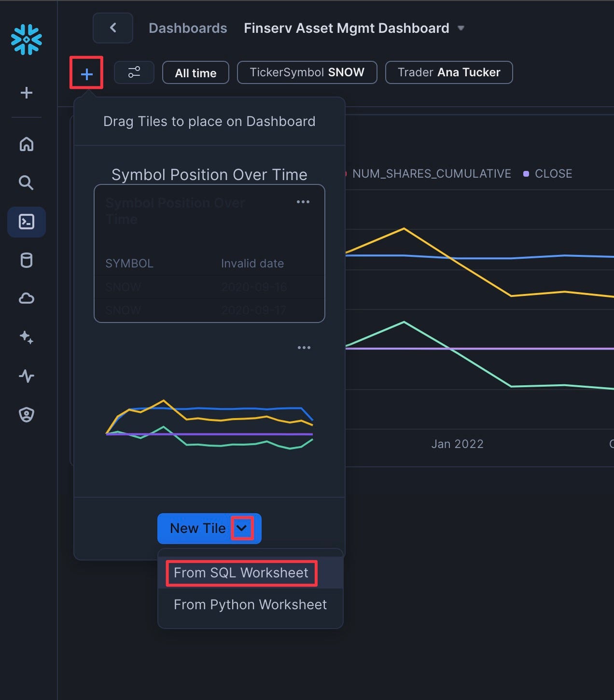Choose From SQL Worksheet option
The width and height of the screenshot is (614, 700).
pyautogui.click(x=241, y=573)
